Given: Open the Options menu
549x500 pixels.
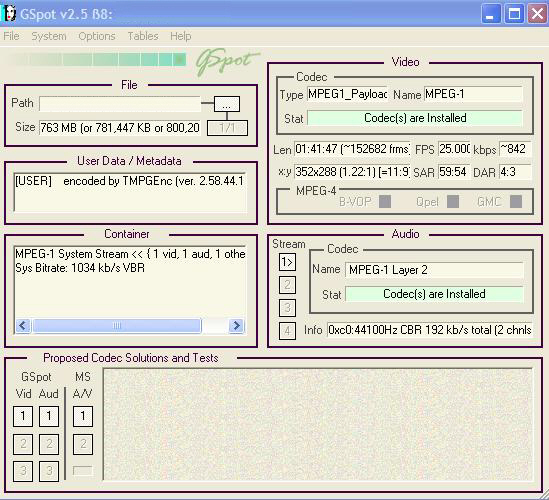Looking at the screenshot, I should click(97, 36).
